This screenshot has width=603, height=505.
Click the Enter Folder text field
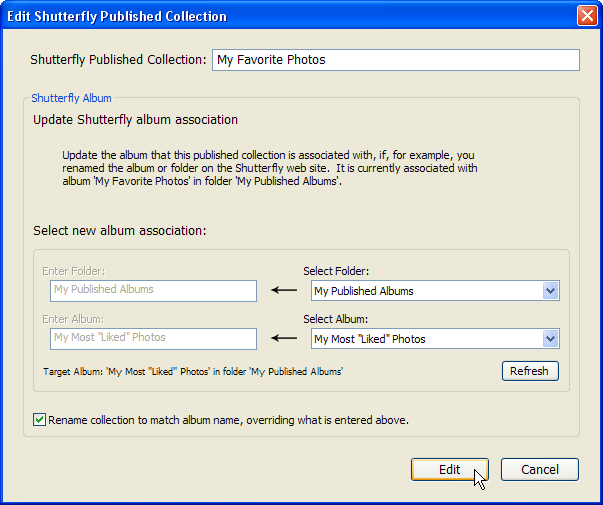[x=153, y=290]
